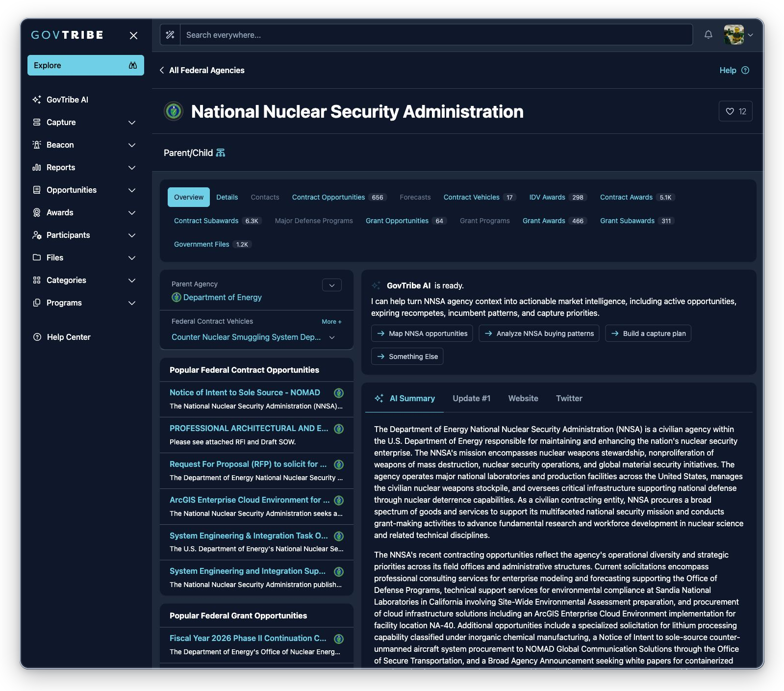
Task: Open PROFESSIONAL ARCHITECTURAL AND E... opportunity
Action: pyautogui.click(x=249, y=428)
